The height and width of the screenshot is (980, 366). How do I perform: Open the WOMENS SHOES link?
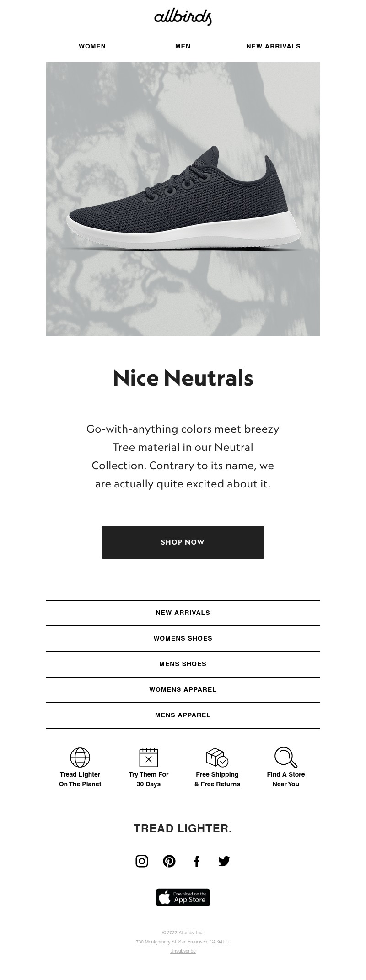183,638
